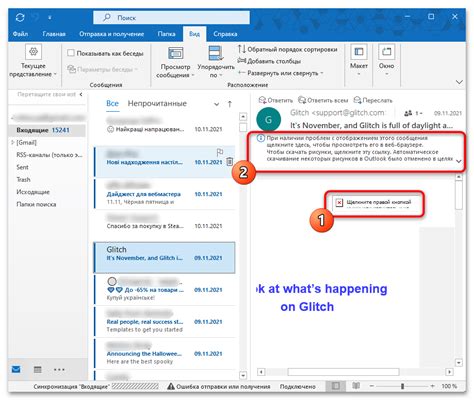474x400 pixels.
Task: Open the Макет layout dropdown
Action: coord(359,60)
